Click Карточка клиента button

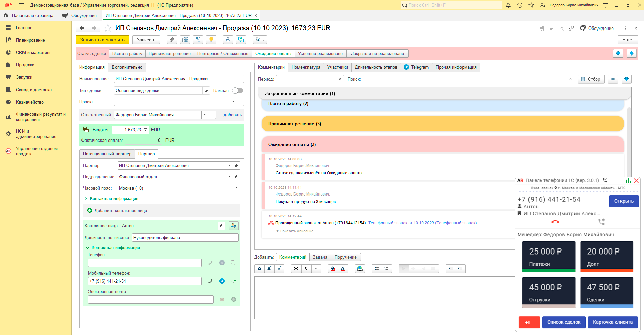(x=612, y=322)
